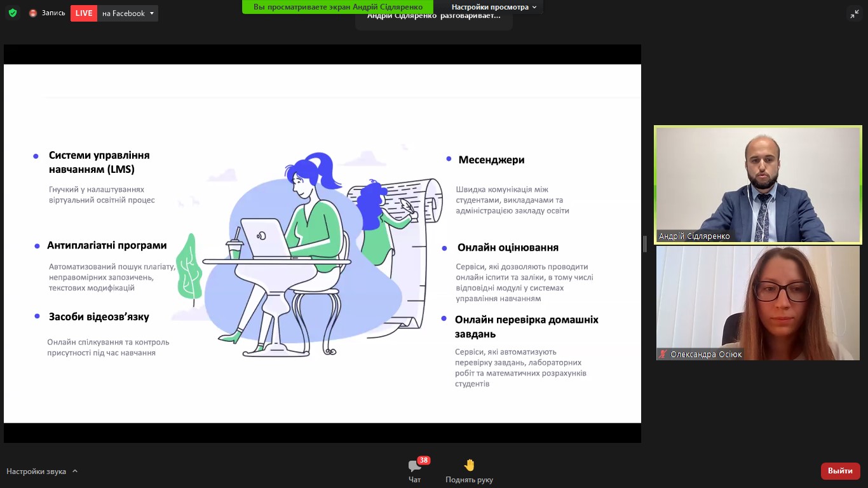Image resolution: width=868 pixels, height=488 pixels.
Task: Select Олександра Осіюк's video thumbnail
Action: pyautogui.click(x=758, y=303)
